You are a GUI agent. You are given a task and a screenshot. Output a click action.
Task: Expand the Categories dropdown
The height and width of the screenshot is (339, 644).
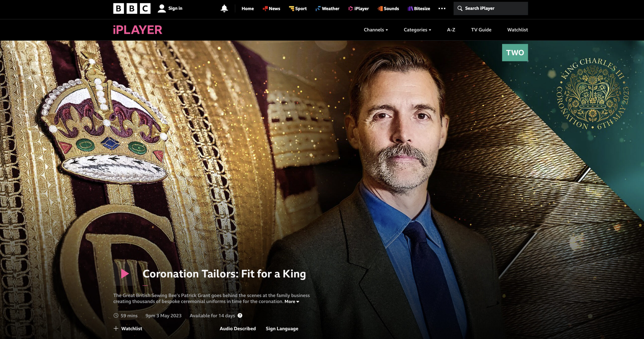pos(417,30)
